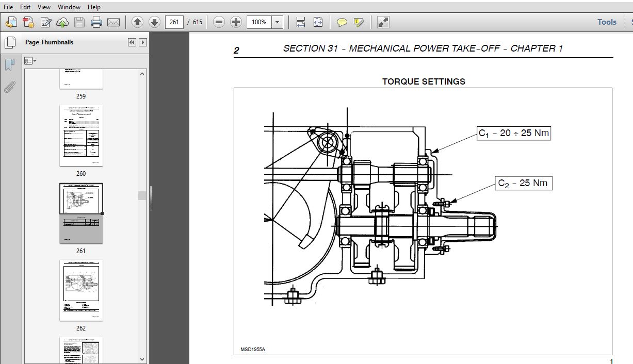The image size is (633, 364).
Task: Add a sticky note comment
Action: 342,22
